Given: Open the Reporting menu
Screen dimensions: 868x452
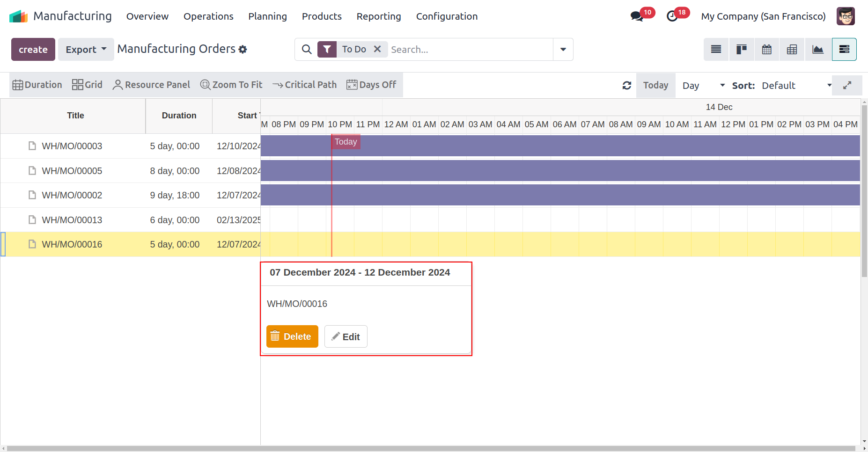Looking at the screenshot, I should [378, 16].
